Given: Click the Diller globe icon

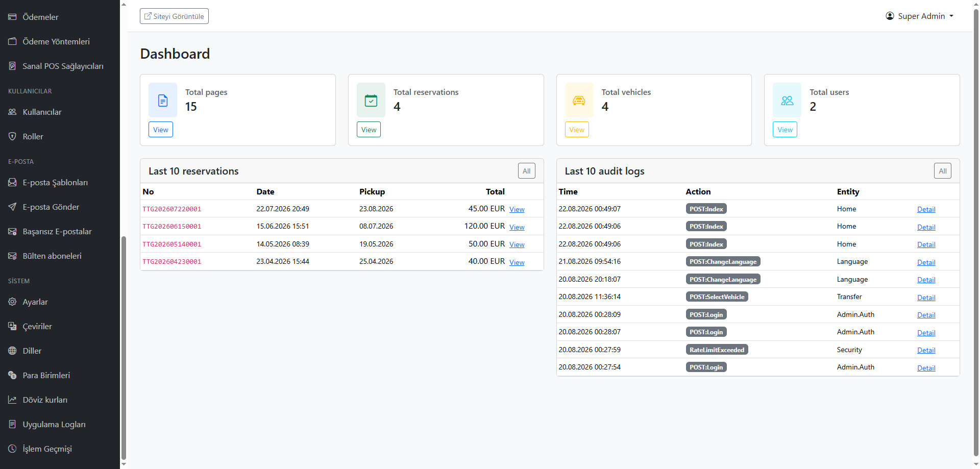Looking at the screenshot, I should [x=12, y=351].
